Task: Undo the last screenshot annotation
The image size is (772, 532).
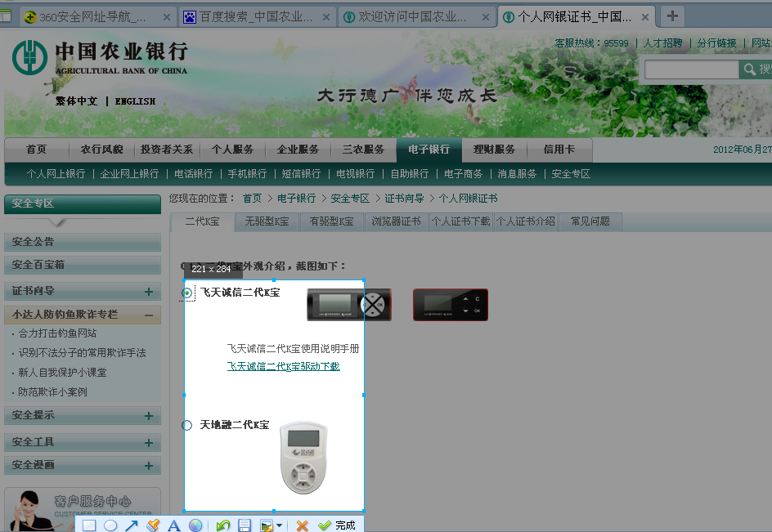Action: [223, 525]
